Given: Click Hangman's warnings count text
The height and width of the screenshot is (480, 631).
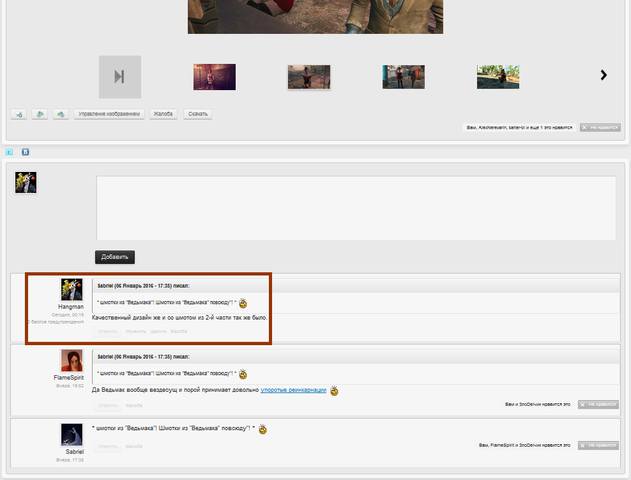Looking at the screenshot, I should pos(56,322).
